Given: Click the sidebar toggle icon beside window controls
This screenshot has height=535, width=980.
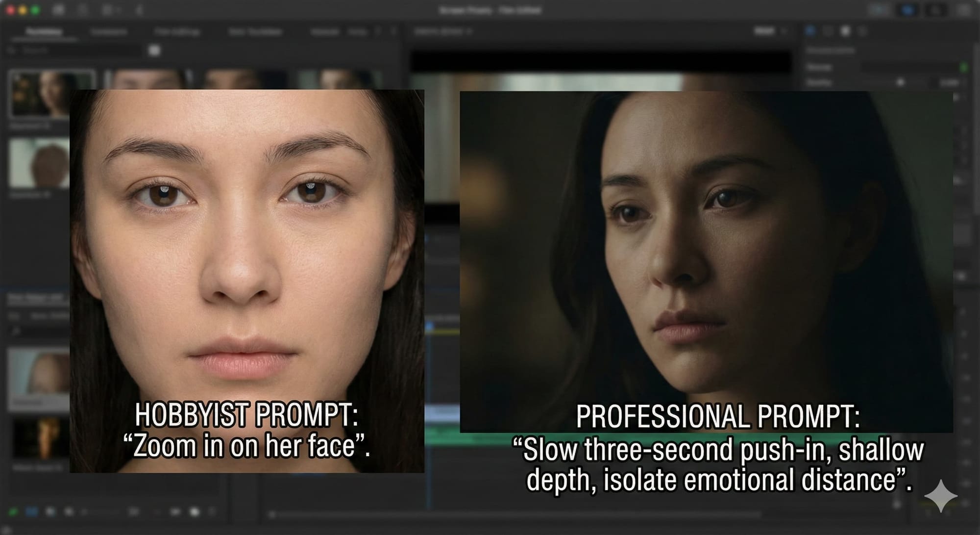Looking at the screenshot, I should [x=59, y=10].
